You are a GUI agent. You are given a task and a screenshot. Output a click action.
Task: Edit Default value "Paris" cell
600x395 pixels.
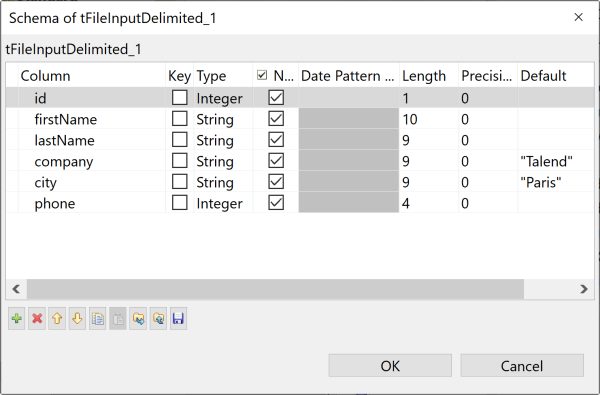tap(556, 183)
